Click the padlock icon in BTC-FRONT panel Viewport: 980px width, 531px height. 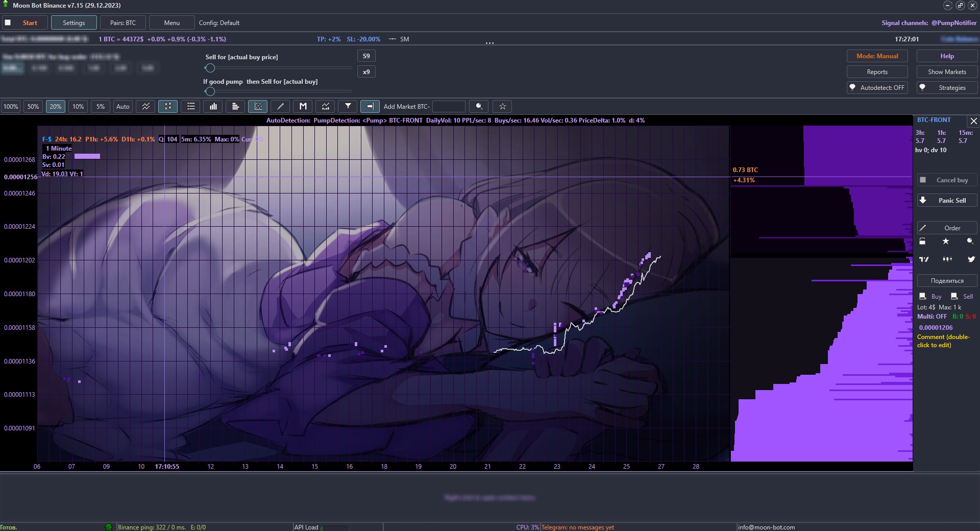(922, 241)
